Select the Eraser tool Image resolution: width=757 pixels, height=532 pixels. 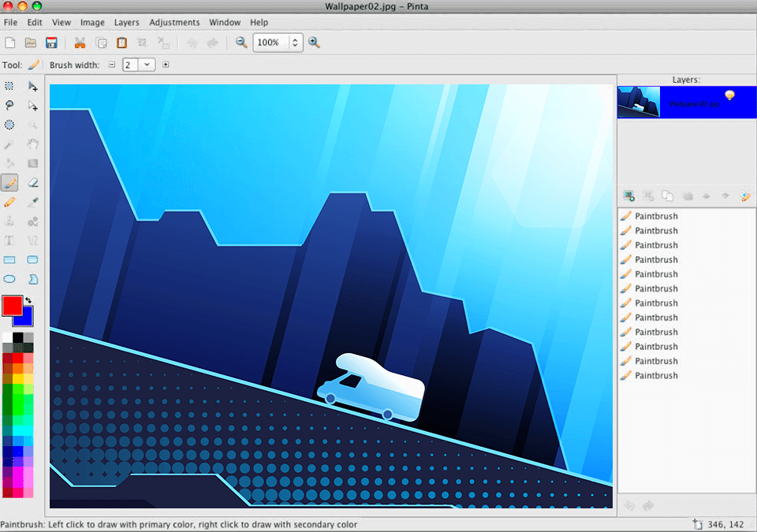[x=32, y=182]
